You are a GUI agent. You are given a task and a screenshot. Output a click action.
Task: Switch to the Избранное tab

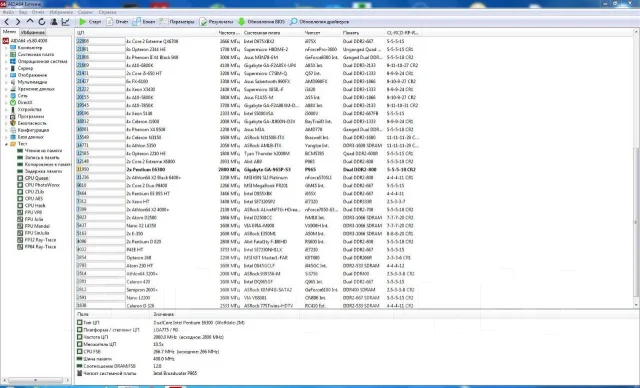[x=33, y=32]
